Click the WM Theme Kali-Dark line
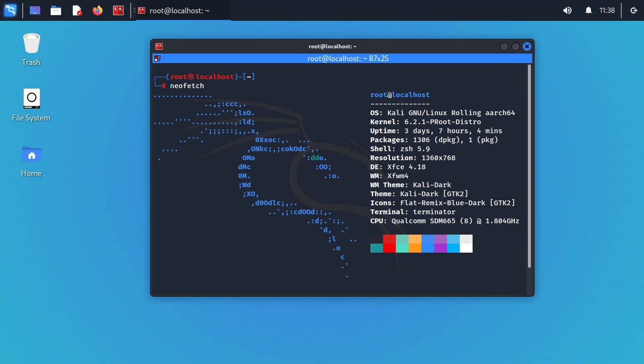 coord(411,185)
